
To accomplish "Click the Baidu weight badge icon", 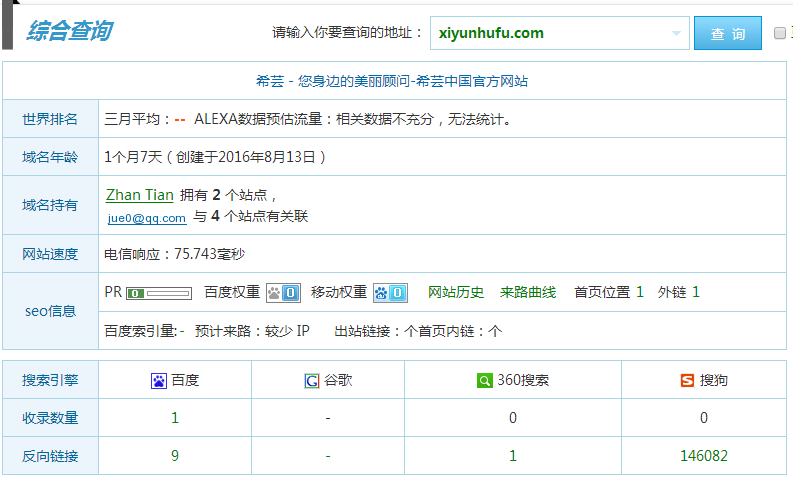I will [283, 293].
